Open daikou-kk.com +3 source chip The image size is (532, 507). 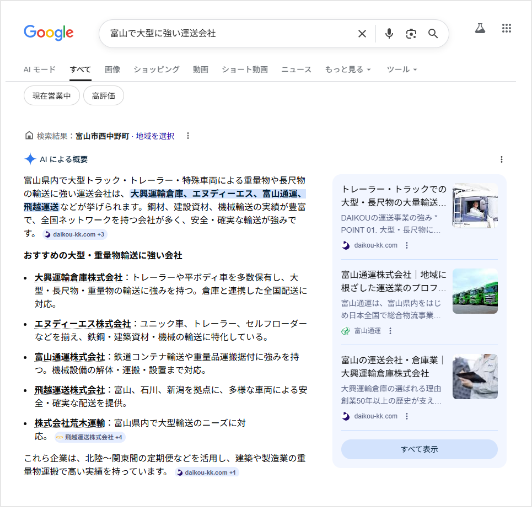tap(75, 234)
